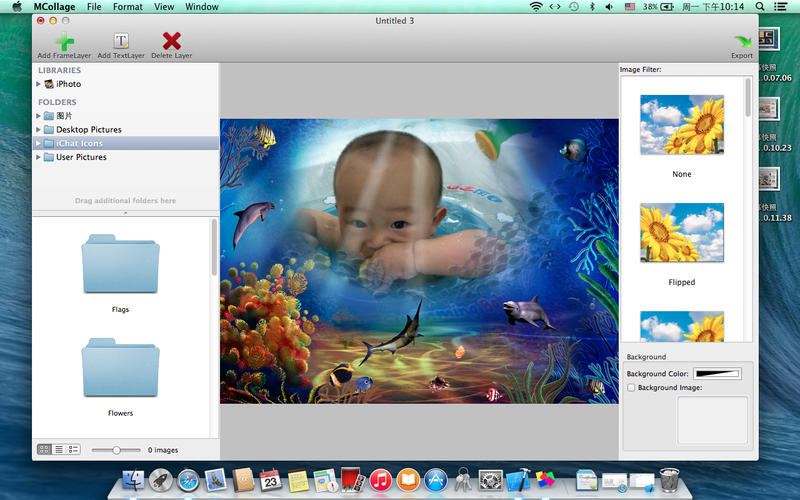Open the Flags folder
The width and height of the screenshot is (800, 500).
[x=120, y=264]
